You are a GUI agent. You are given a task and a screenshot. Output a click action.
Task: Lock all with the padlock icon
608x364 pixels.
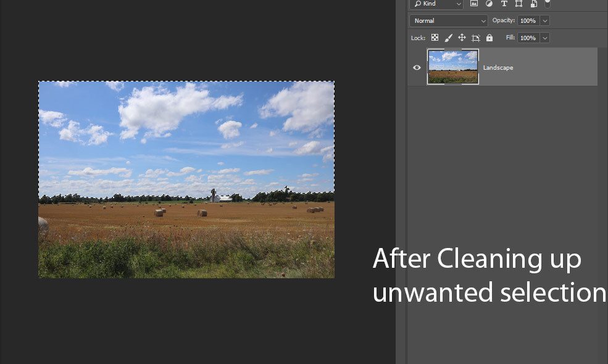click(x=489, y=38)
